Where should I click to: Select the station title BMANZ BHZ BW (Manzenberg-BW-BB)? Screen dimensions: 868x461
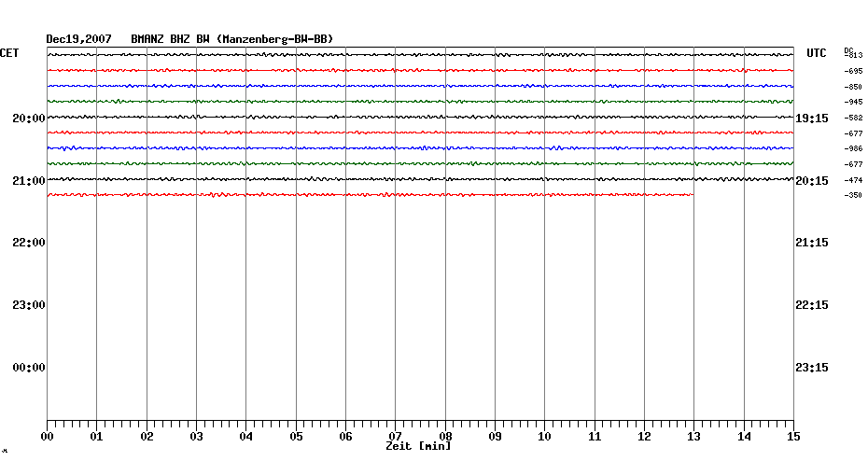(232, 39)
